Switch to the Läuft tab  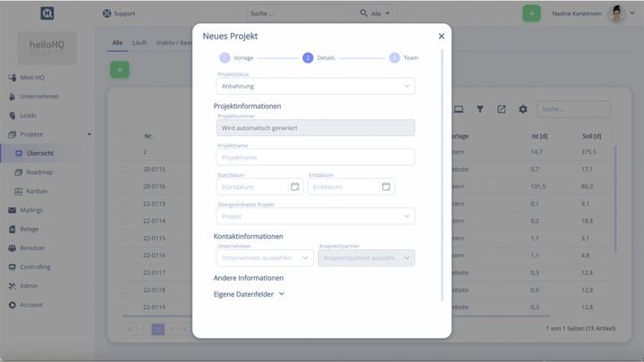pos(140,43)
